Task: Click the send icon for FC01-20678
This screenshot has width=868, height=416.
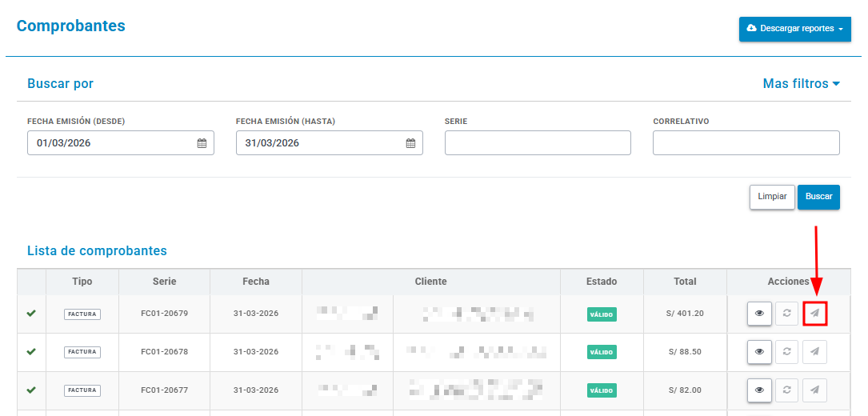Action: [815, 352]
